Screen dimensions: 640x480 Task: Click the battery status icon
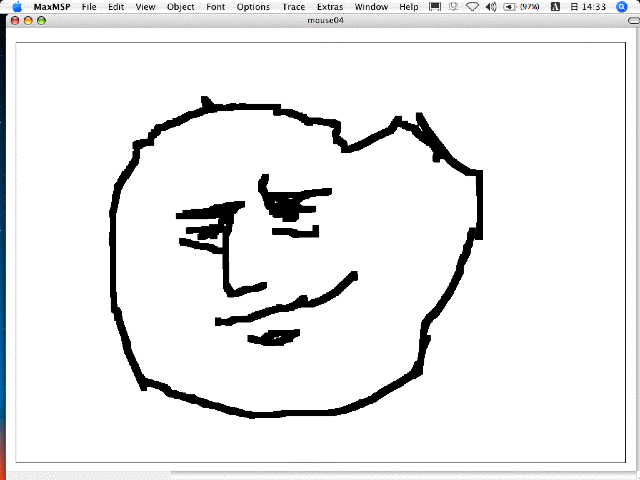(x=521, y=7)
